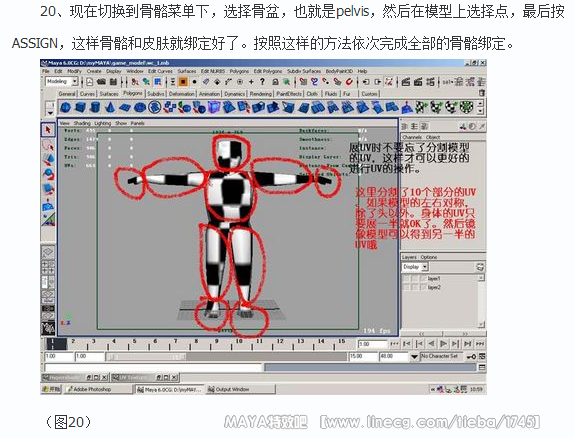Create a polygon cone from the shelf

(x=110, y=108)
